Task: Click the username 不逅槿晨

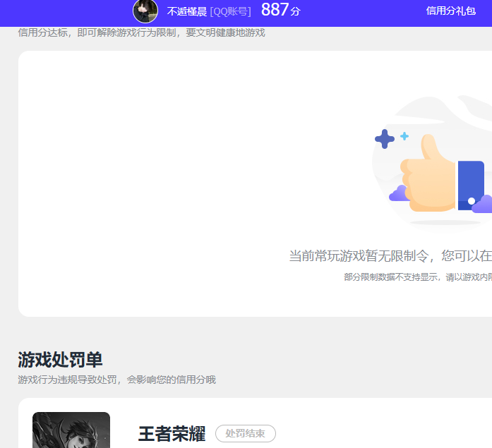Action: [x=186, y=11]
